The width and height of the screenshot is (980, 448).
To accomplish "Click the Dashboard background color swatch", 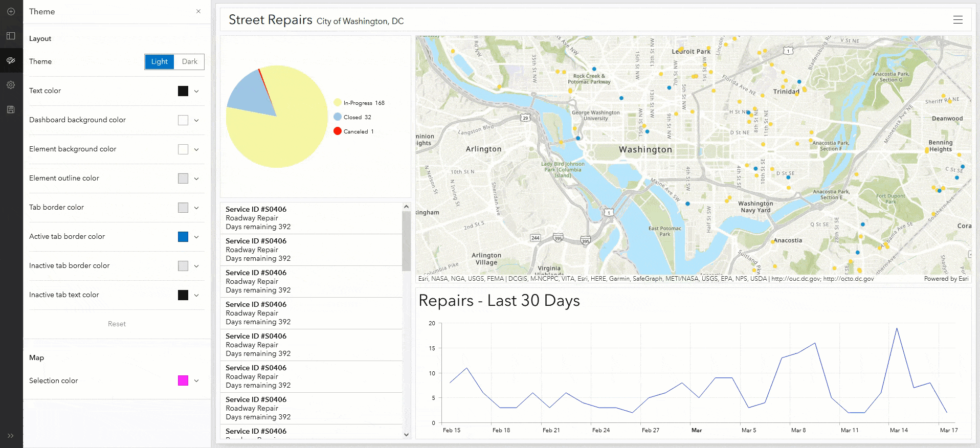I will (183, 120).
